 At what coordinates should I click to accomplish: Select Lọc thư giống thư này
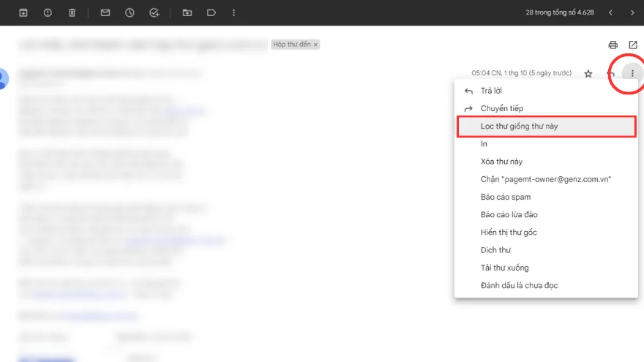coord(546,127)
